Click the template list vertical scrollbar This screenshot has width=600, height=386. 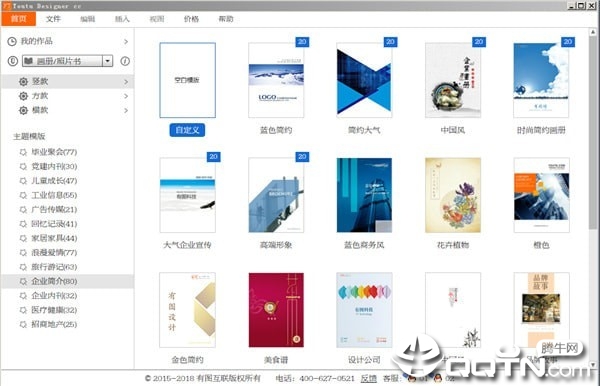593,132
